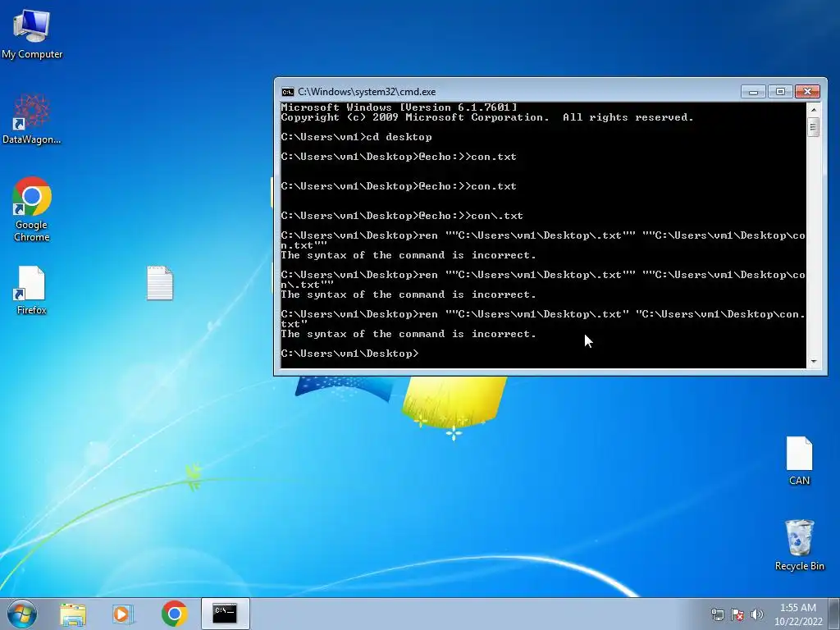Select the Google Chrome desktop shortcut
Viewport: 840px width, 630px height.
32,209
